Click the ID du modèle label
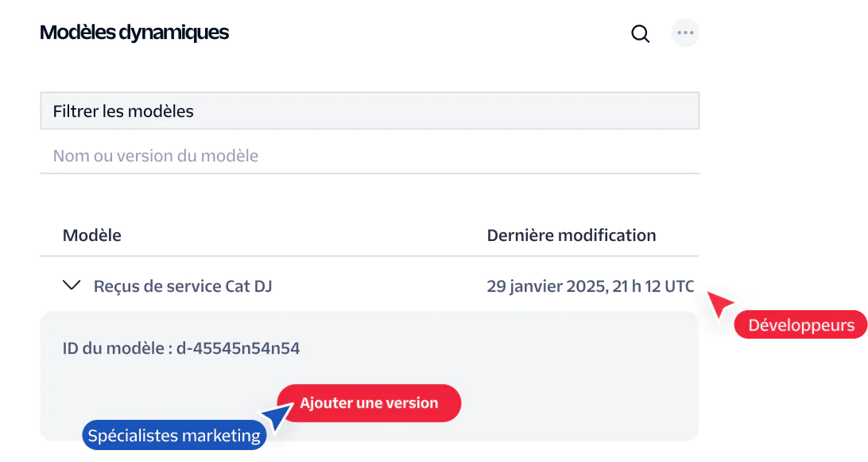Viewport: 868px width, 462px height. (114, 348)
